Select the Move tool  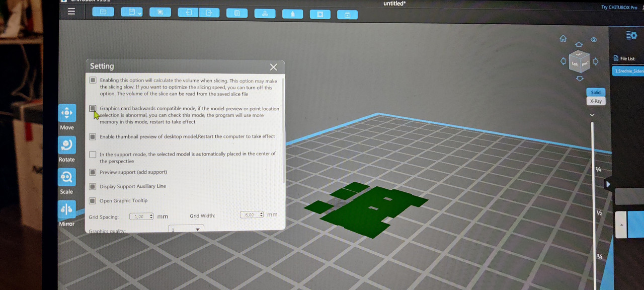pos(67,113)
